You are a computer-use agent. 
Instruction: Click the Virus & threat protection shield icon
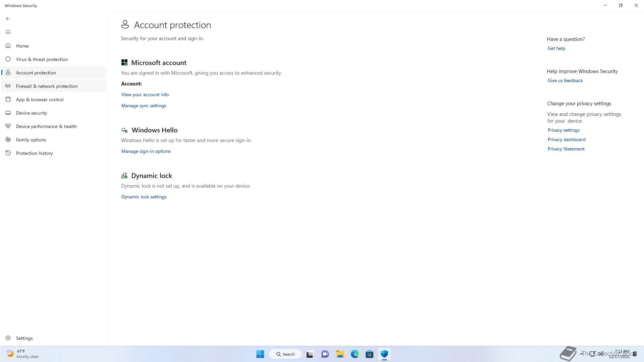8,59
